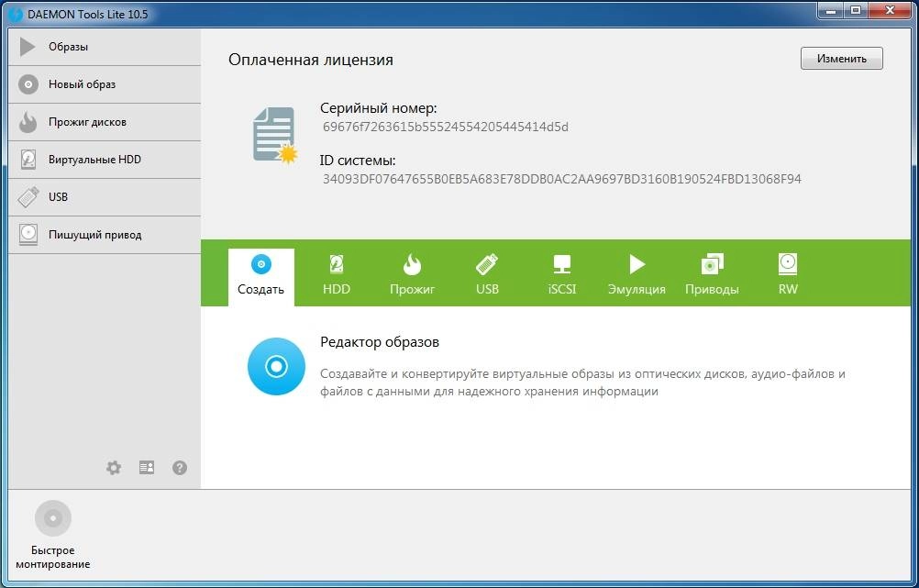
Task: Open Пишущий привод sidebar item
Action: (105, 235)
